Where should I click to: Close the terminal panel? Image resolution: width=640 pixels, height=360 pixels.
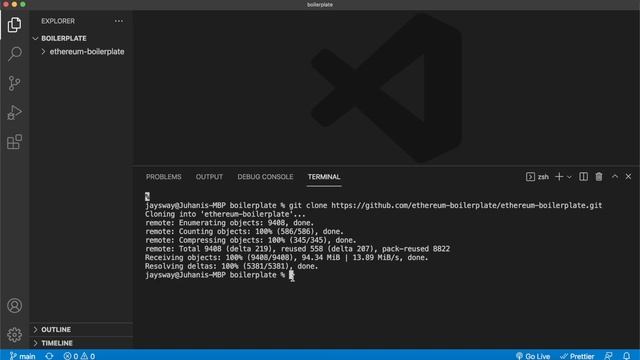(628, 177)
